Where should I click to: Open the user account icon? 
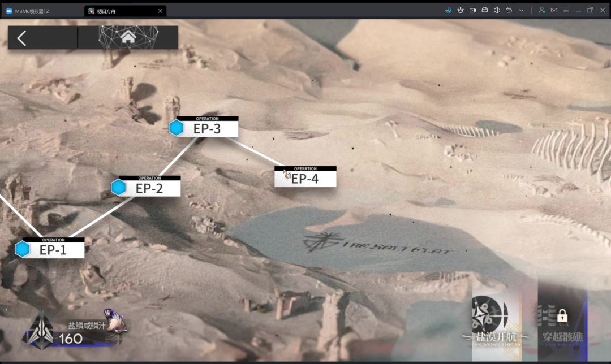(x=541, y=11)
